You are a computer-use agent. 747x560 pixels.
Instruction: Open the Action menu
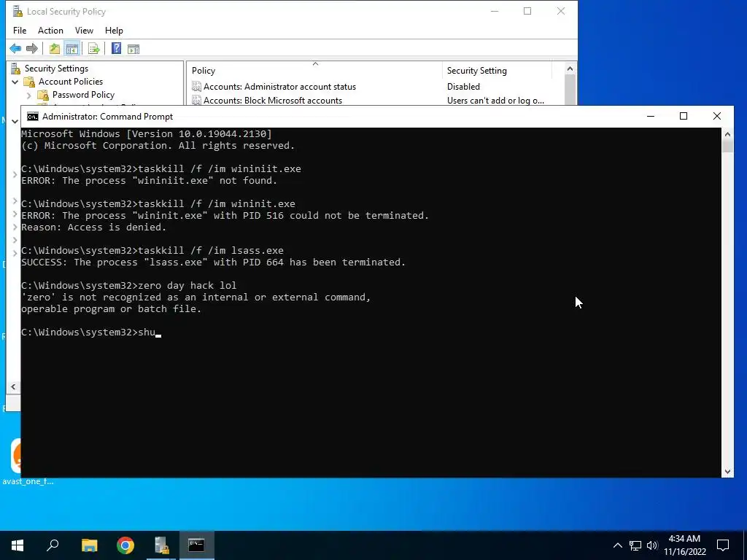pos(50,31)
